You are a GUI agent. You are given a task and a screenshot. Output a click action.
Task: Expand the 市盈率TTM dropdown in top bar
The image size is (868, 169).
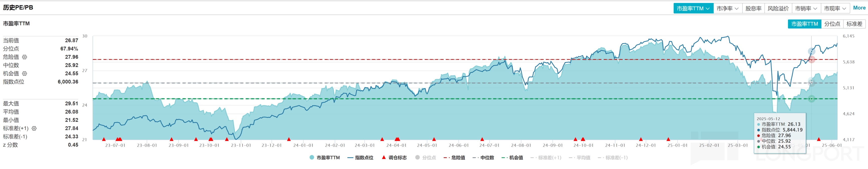(x=693, y=9)
